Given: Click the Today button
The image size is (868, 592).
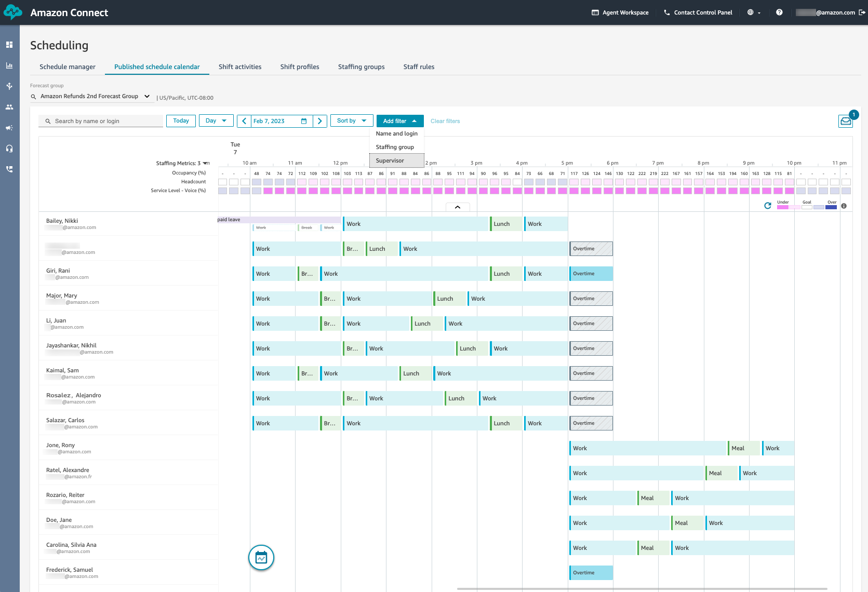Looking at the screenshot, I should (x=181, y=121).
